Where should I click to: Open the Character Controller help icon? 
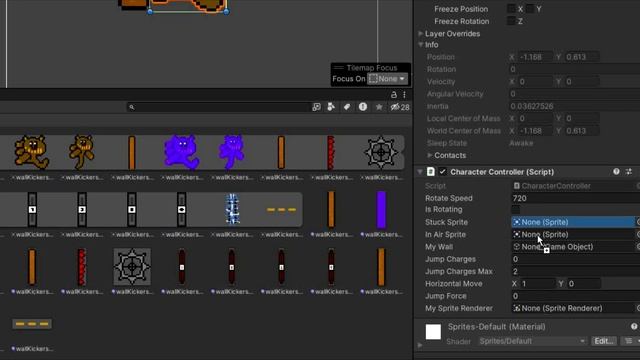coord(616,172)
